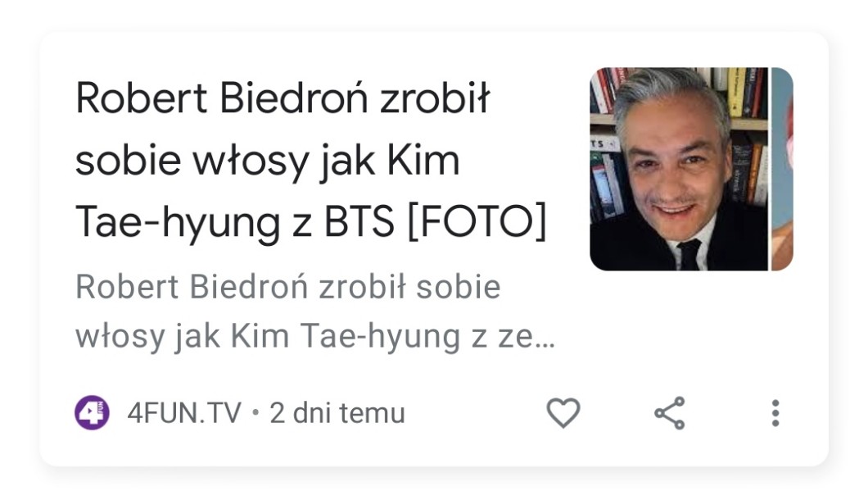Click the gray article snippet text
Screen dimensions: 868x491
pos(315,311)
